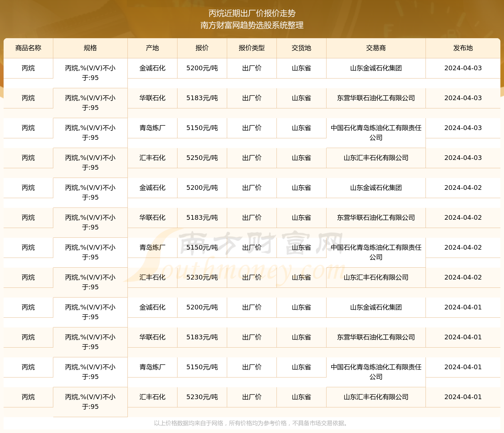Click date 2024-04-03 in the 汇丰石化 row

(463, 158)
